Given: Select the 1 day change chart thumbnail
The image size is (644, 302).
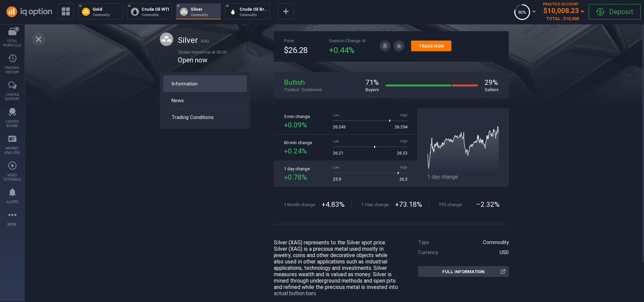Looking at the screenshot, I should tap(463, 147).
